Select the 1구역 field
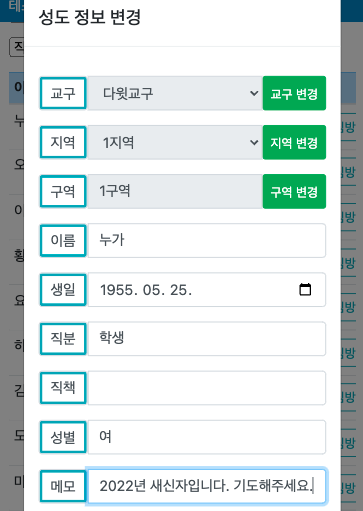 [x=175, y=191]
